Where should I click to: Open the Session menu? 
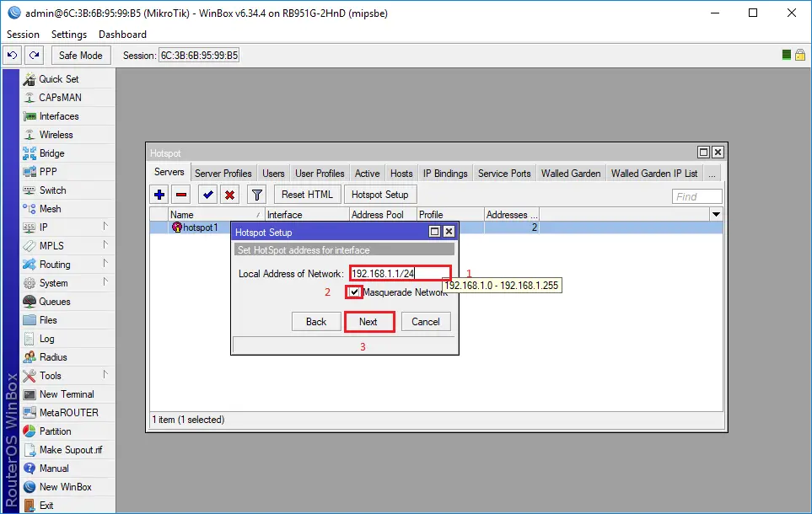click(x=23, y=35)
